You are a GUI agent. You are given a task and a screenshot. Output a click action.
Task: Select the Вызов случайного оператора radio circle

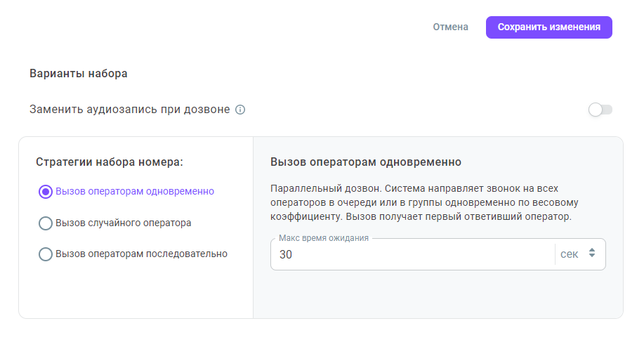pyautogui.click(x=46, y=223)
